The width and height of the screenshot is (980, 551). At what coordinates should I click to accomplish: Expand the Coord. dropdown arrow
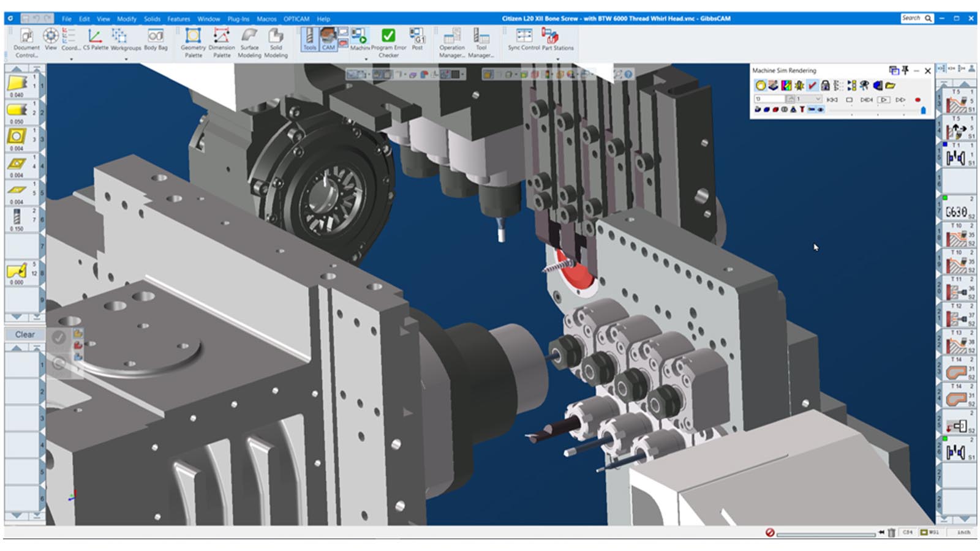tap(71, 59)
